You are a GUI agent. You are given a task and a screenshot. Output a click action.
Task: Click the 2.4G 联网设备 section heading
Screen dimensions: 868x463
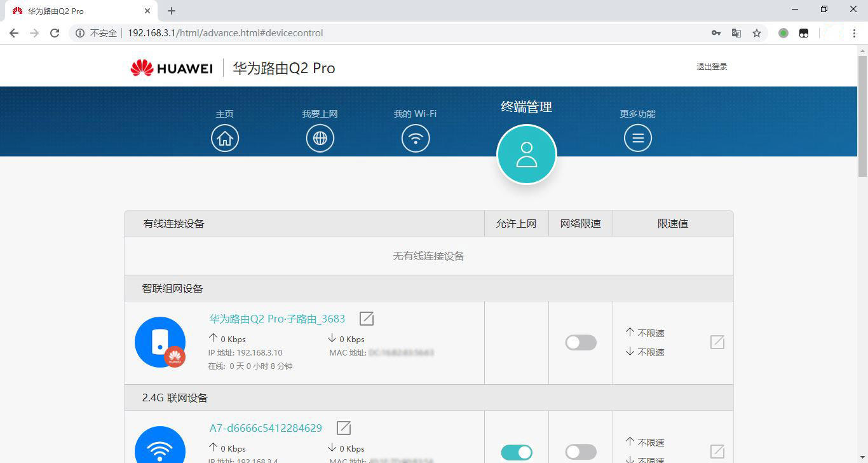click(175, 398)
